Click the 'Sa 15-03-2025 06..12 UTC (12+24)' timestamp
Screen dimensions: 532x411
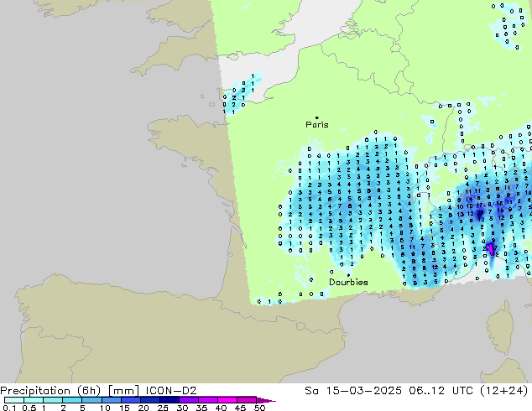pos(416,391)
